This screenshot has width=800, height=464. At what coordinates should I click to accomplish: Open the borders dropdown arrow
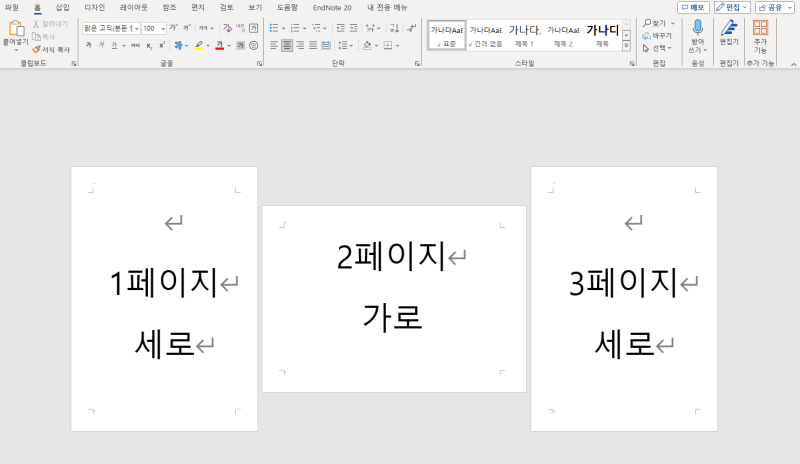point(397,46)
